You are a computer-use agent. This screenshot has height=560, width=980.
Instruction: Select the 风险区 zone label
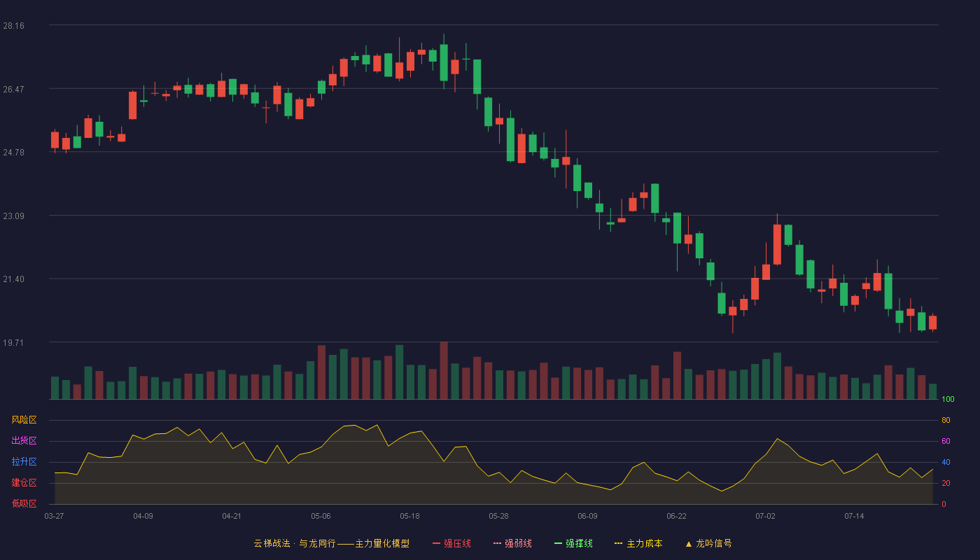click(24, 420)
